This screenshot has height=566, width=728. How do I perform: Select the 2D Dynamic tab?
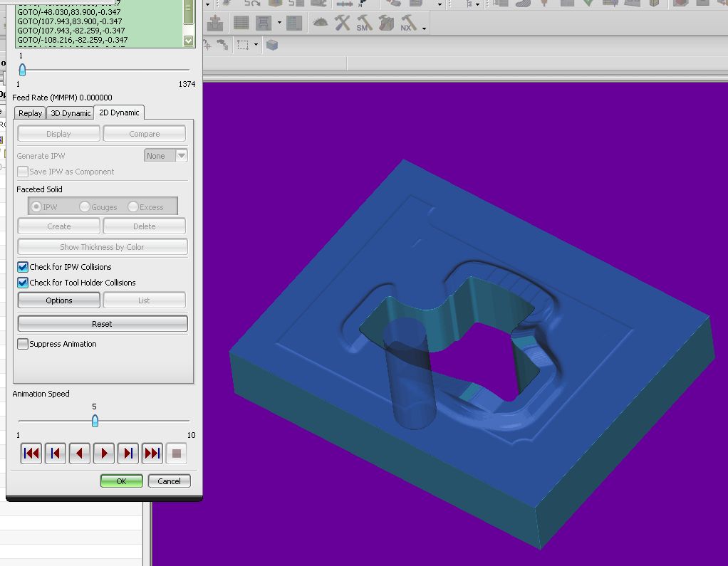119,112
